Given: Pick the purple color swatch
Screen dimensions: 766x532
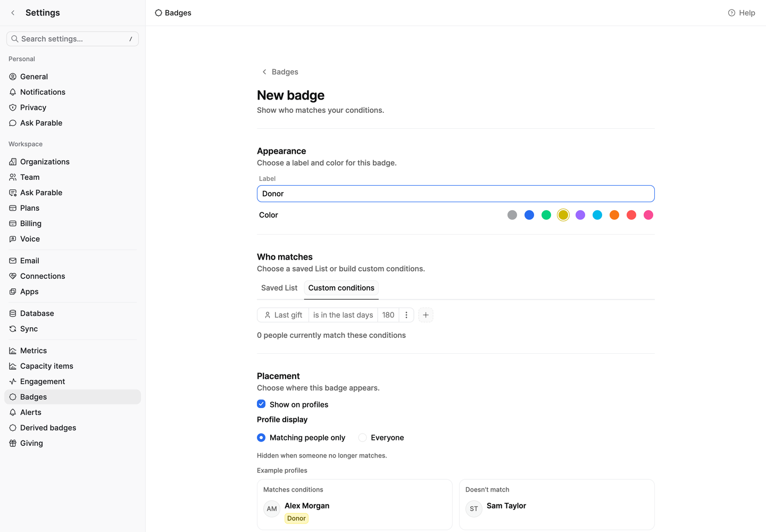Looking at the screenshot, I should click(580, 215).
